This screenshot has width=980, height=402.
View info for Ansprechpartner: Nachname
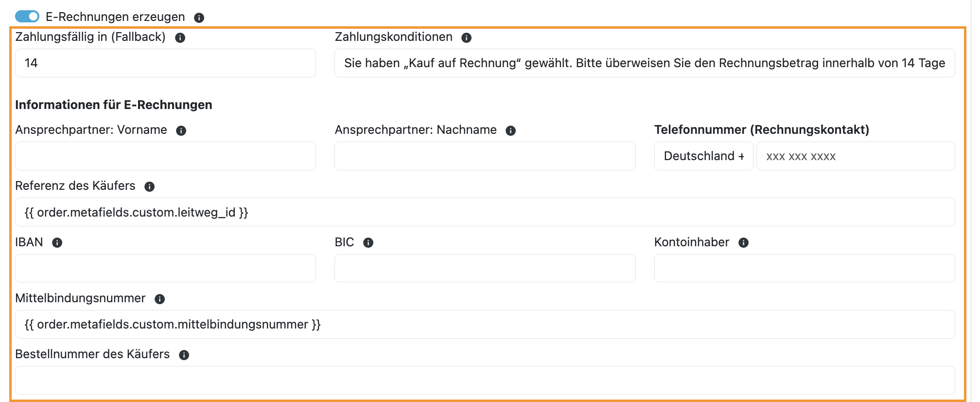510,131
